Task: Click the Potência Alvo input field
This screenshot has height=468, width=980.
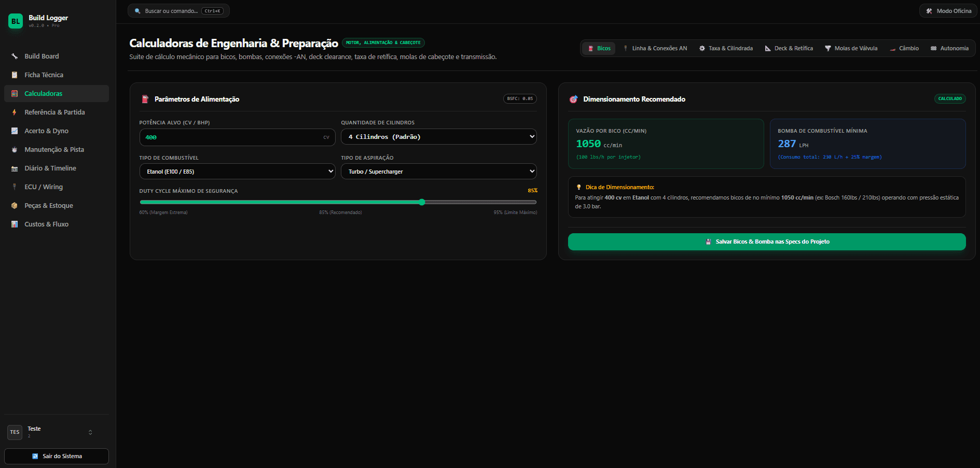Action: coord(237,137)
